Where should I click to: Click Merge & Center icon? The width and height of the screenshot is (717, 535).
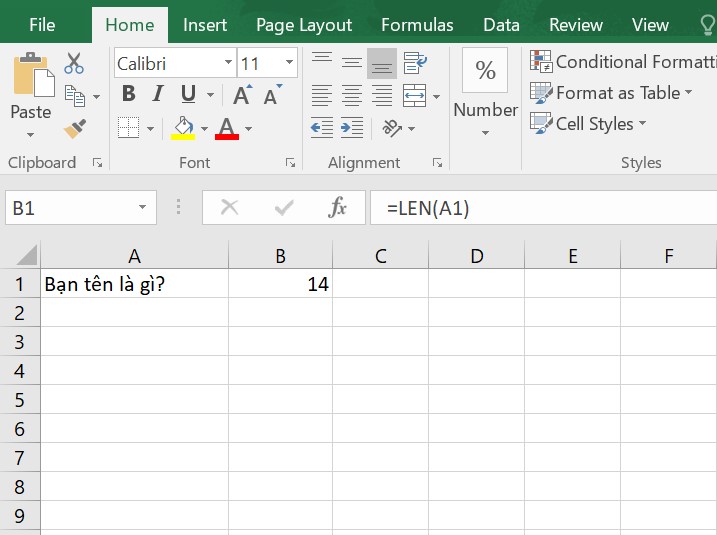(414, 96)
